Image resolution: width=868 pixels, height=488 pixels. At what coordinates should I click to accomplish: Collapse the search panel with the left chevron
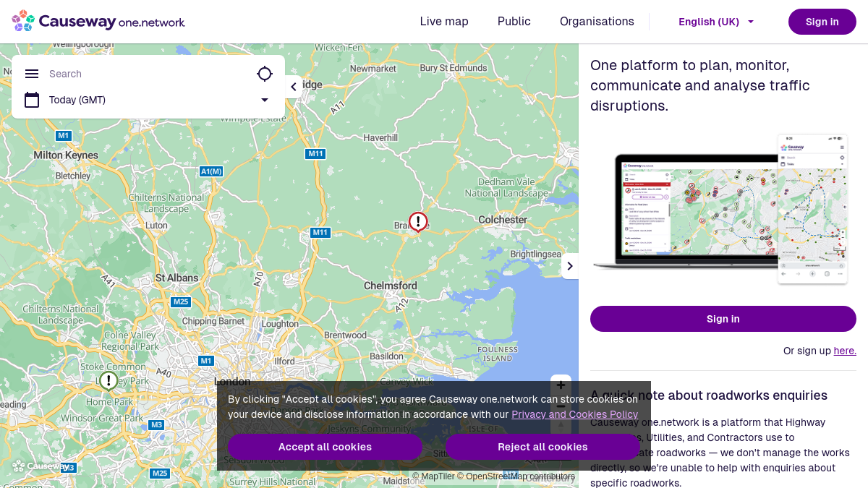pos(294,87)
